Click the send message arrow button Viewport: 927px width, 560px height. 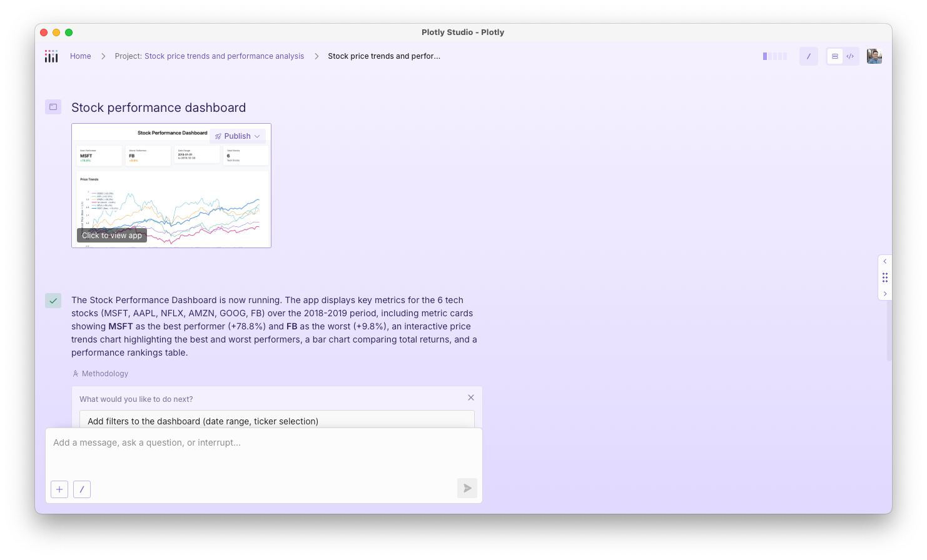coord(467,488)
